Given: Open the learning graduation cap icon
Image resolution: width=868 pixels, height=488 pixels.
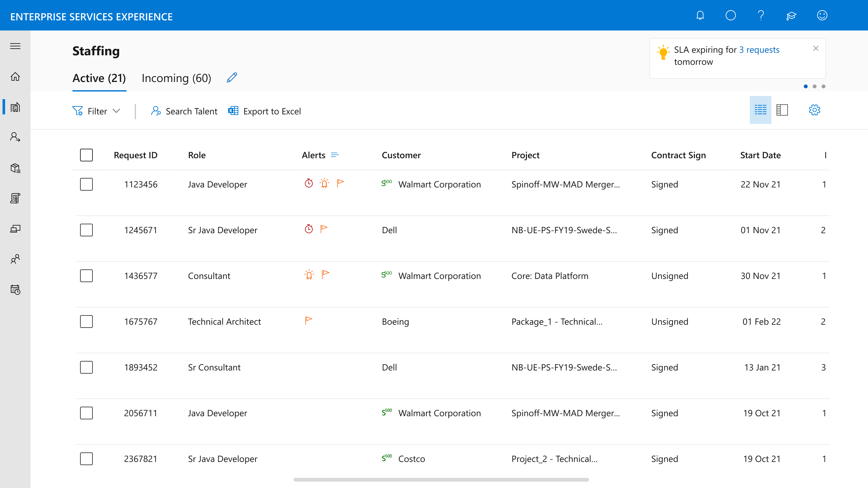Looking at the screenshot, I should [x=791, y=16].
